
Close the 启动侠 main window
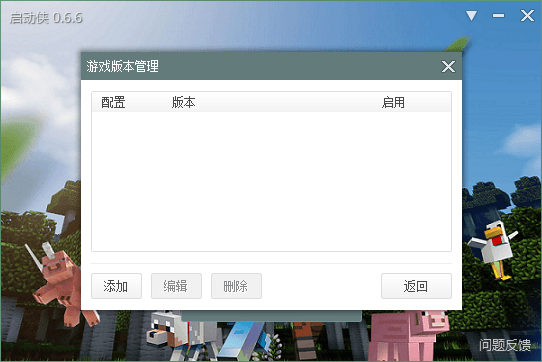pos(527,16)
